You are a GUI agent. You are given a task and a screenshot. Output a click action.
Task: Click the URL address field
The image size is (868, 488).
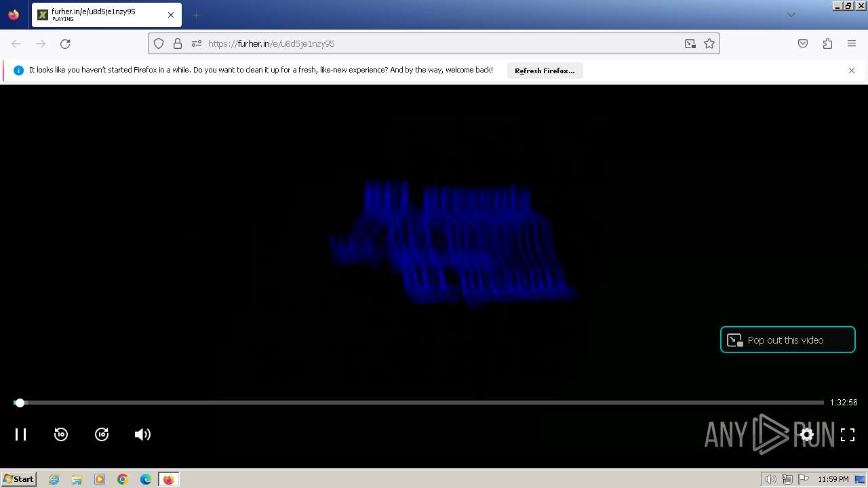[x=434, y=43]
